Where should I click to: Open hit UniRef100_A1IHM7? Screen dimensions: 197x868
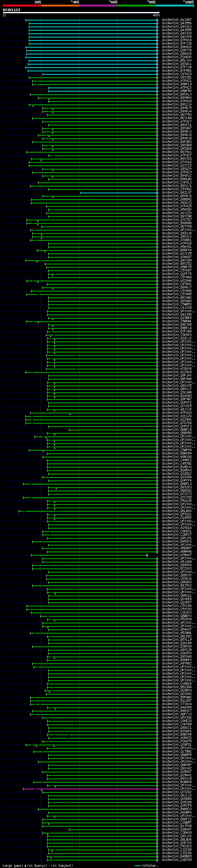click(x=176, y=20)
